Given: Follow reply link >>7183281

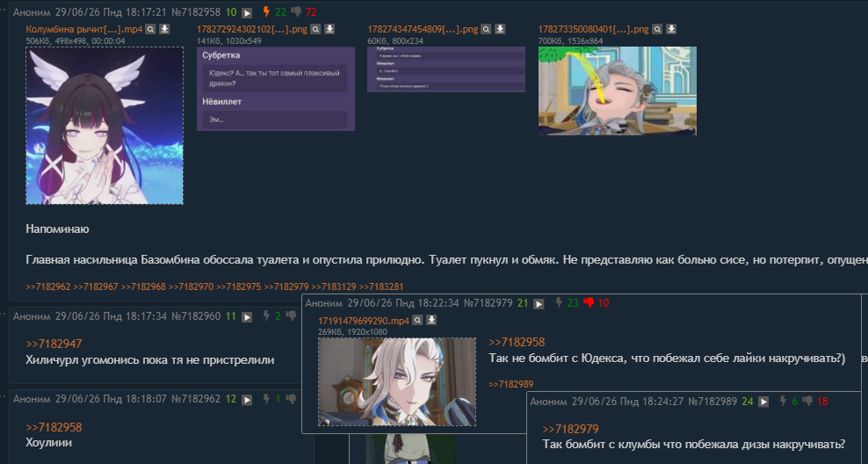Looking at the screenshot, I should point(381,286).
